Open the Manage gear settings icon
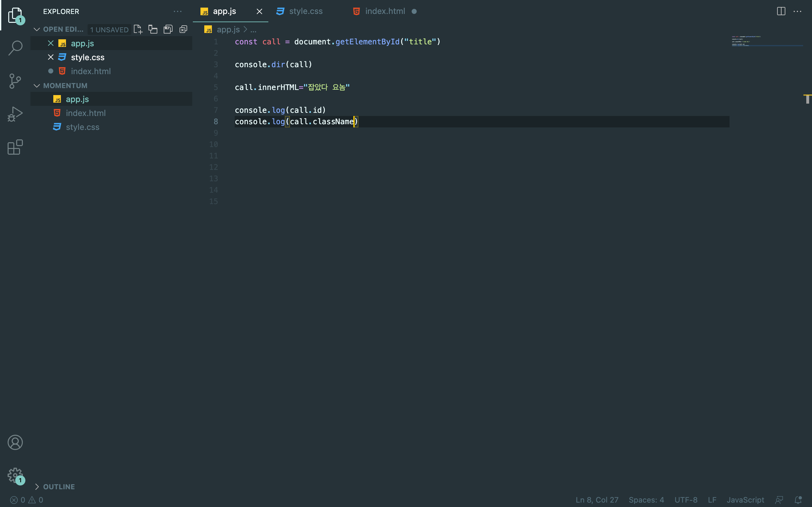 click(x=15, y=475)
